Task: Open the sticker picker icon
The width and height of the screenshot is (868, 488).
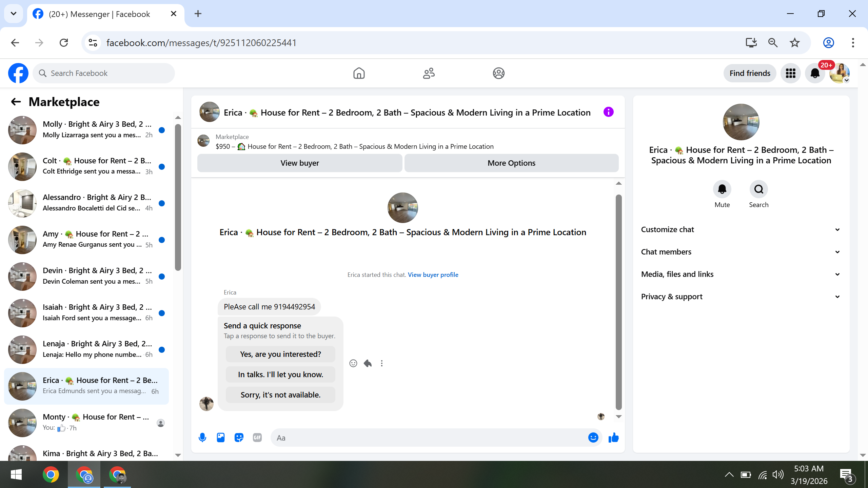Action: (x=239, y=438)
